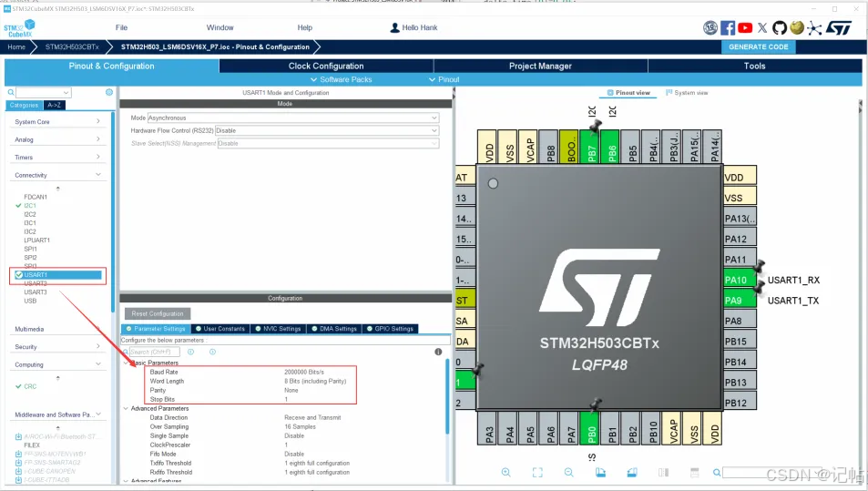
Task: Open the File menu
Action: pos(122,27)
